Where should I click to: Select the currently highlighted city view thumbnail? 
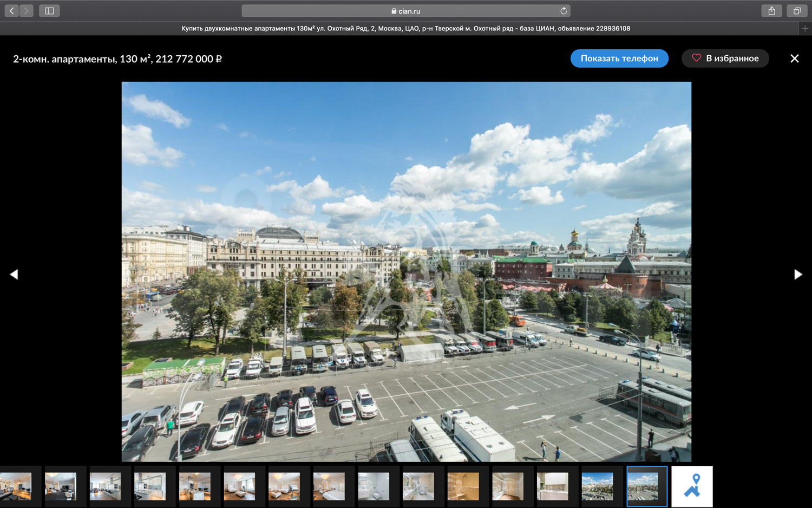point(647,486)
